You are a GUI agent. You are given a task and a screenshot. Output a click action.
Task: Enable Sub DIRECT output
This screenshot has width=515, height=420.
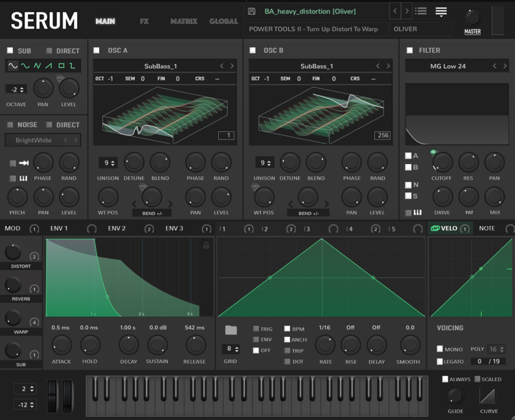pyautogui.click(x=49, y=51)
